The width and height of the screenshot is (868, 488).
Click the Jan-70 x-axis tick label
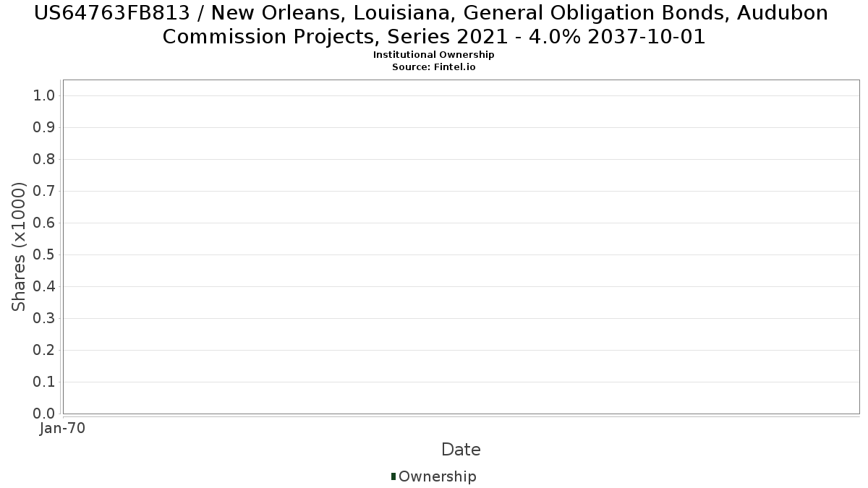click(x=62, y=429)
